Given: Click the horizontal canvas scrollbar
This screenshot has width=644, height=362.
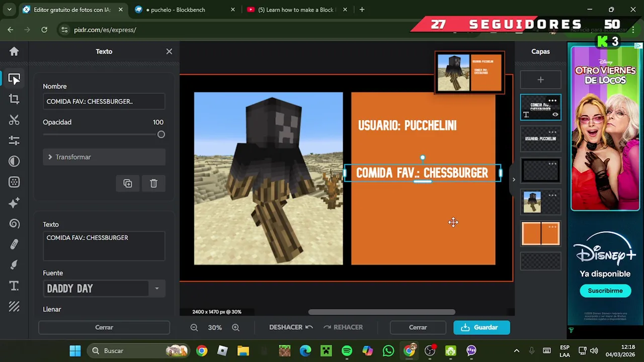Looking at the screenshot, I should click(381, 312).
